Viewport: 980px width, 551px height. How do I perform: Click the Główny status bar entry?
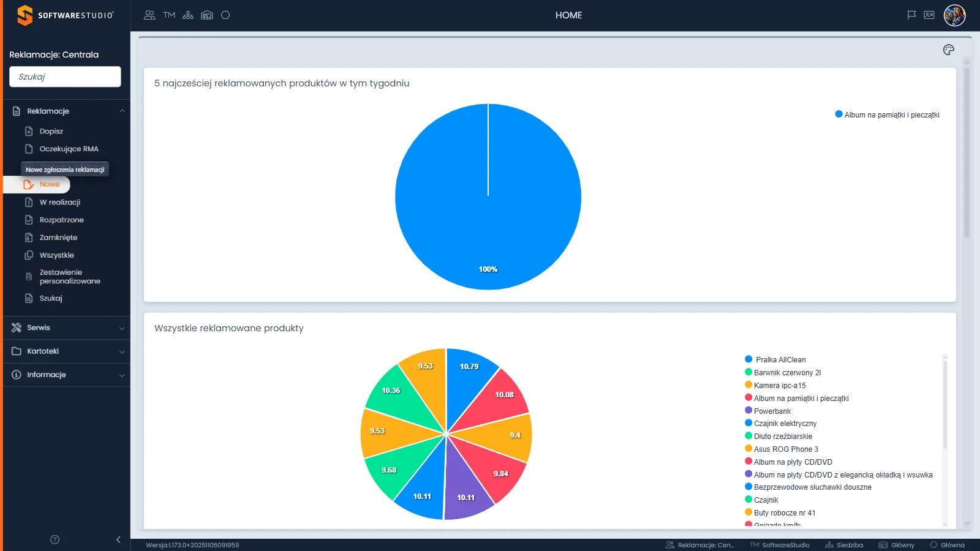[x=896, y=545]
